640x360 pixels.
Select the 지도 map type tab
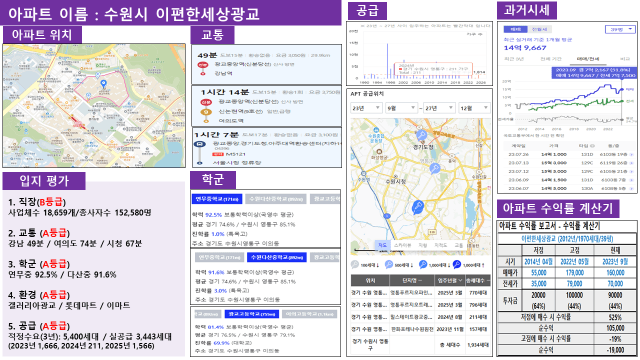click(x=382, y=245)
